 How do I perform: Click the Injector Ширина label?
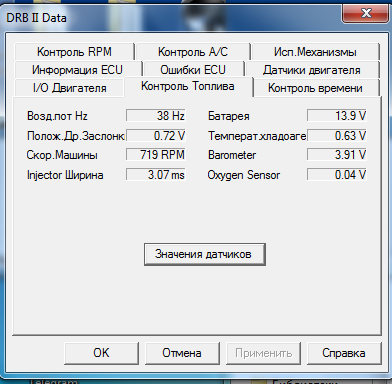tap(65, 175)
